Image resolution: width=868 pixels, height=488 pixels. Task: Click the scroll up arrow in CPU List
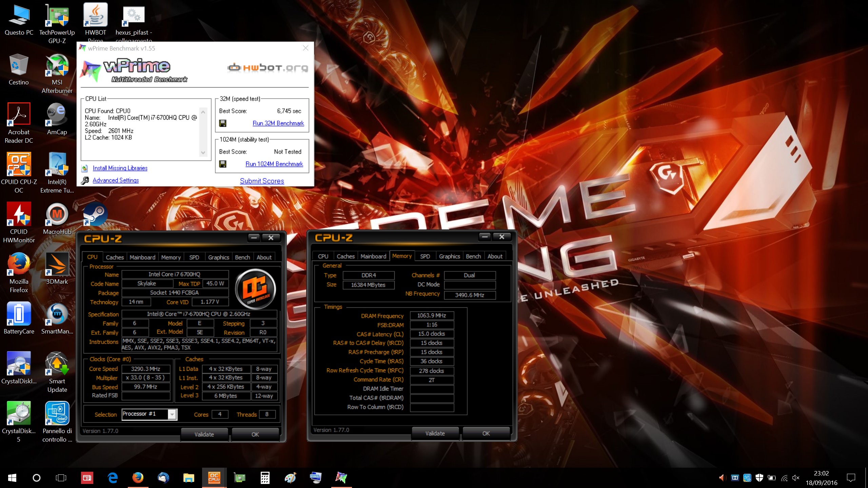[x=203, y=111]
